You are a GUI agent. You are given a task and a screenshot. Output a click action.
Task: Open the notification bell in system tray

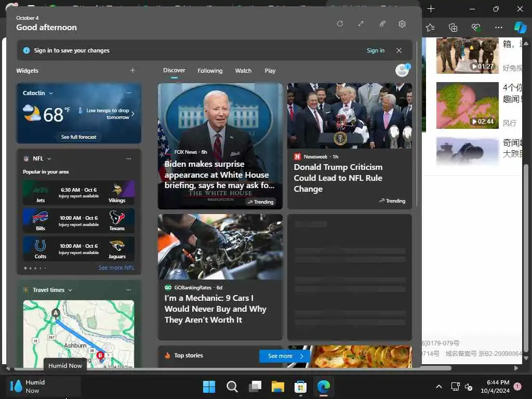tap(518, 387)
